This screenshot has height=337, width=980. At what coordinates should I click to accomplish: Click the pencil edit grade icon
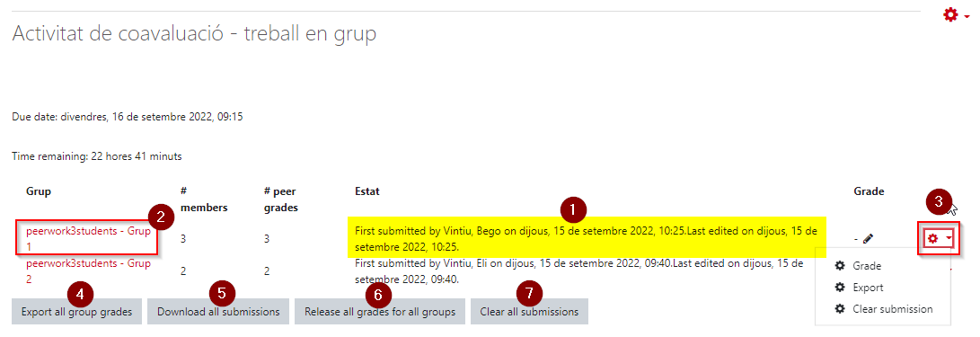pos(868,238)
